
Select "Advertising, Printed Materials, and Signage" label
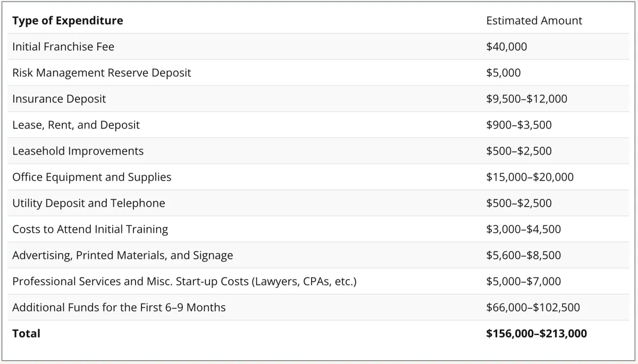(x=123, y=255)
